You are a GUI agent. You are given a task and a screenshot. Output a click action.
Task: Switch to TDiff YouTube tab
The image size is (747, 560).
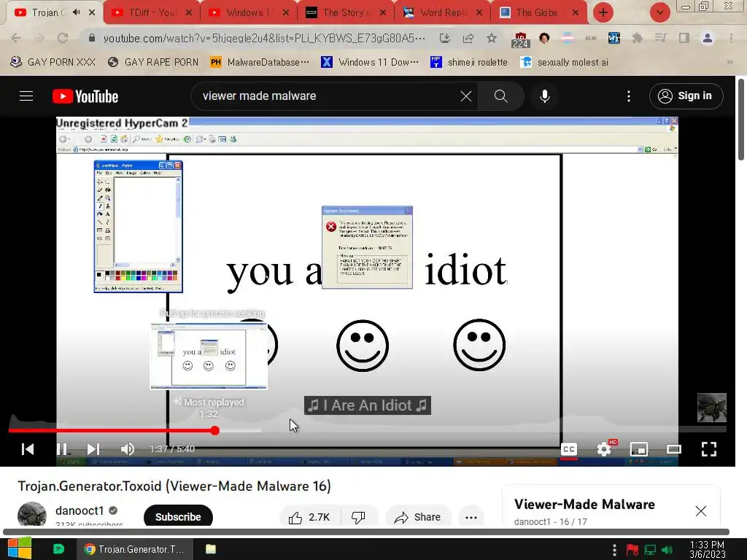pos(152,13)
